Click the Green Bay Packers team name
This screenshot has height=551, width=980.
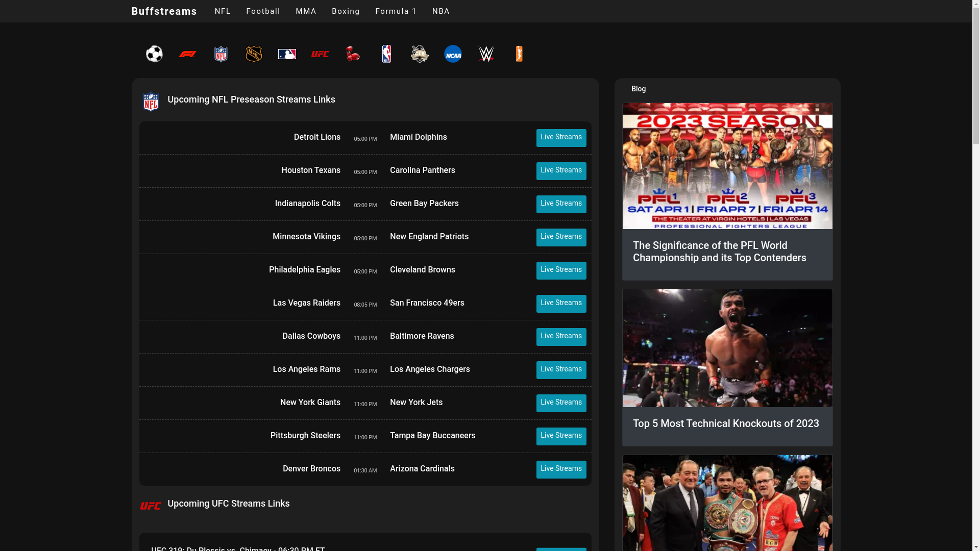tap(424, 204)
